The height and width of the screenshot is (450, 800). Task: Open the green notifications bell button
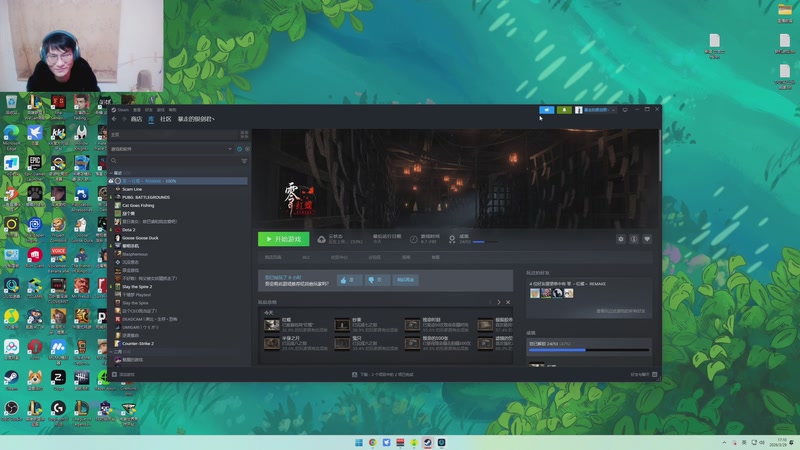click(564, 110)
